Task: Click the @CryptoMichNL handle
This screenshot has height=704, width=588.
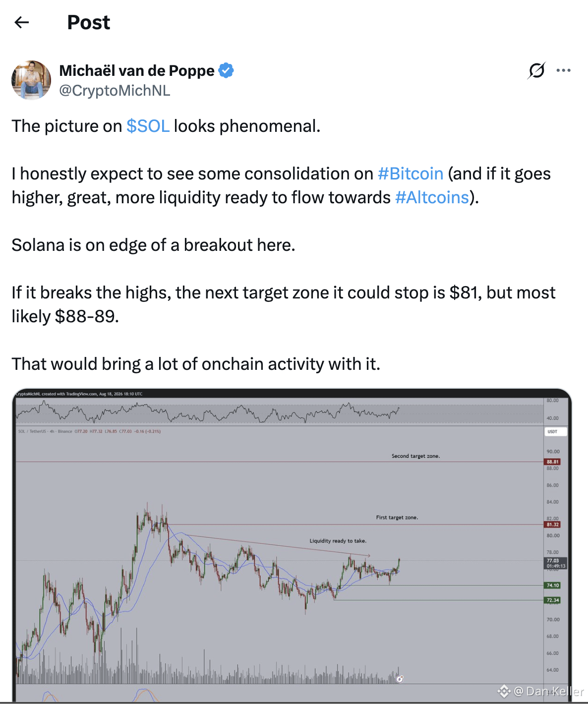Action: (x=115, y=91)
